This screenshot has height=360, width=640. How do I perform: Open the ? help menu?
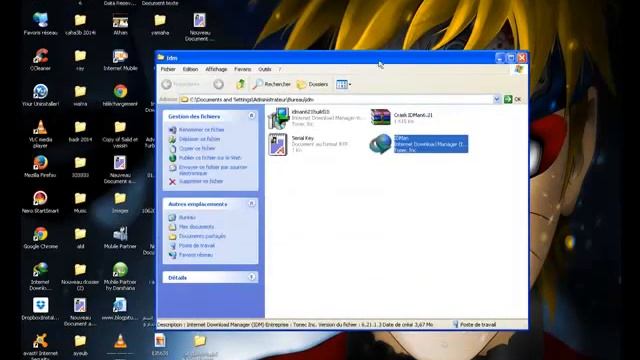(280, 69)
